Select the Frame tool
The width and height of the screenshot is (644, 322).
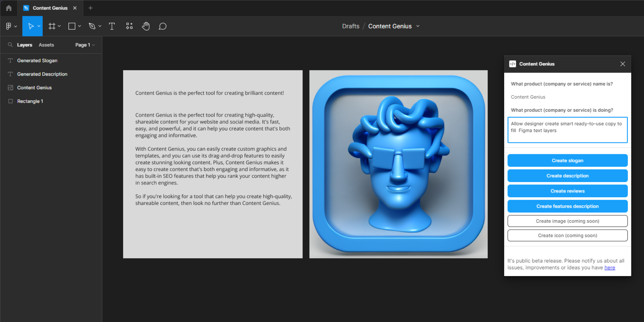tap(52, 26)
